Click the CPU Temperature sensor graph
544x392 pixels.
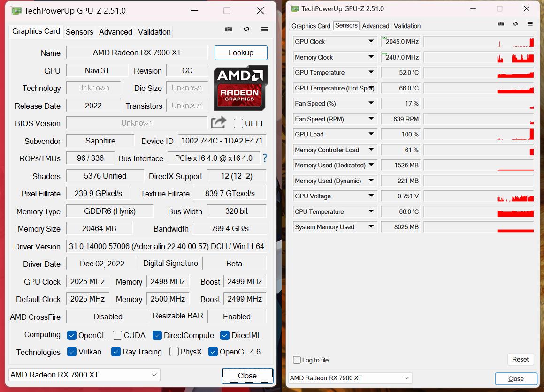click(479, 211)
